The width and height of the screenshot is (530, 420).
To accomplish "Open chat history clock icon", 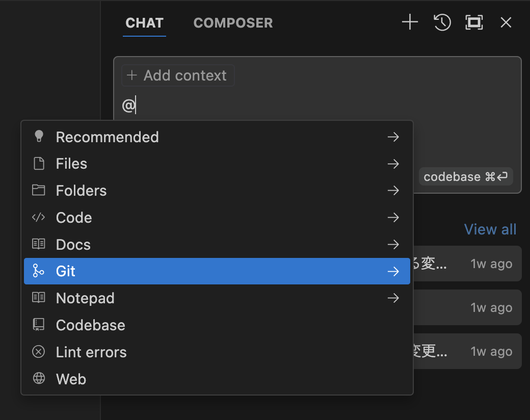I will tap(442, 22).
